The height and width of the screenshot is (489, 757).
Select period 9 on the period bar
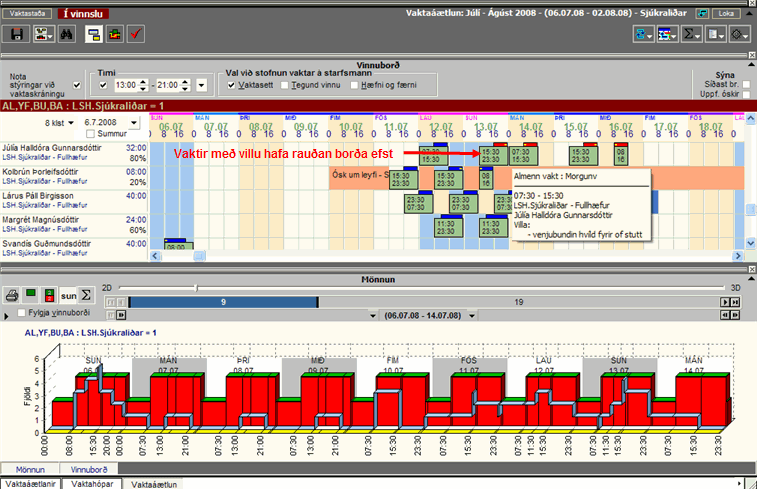coord(223,302)
